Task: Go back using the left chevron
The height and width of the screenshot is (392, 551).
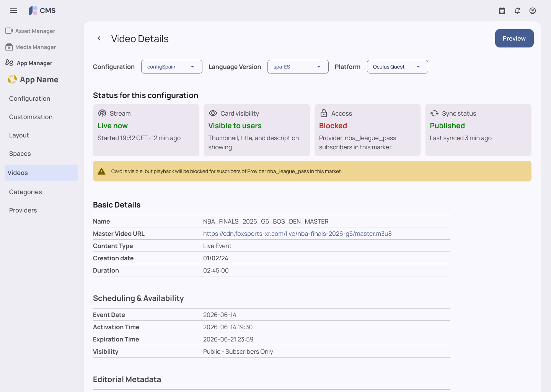Action: click(99, 38)
